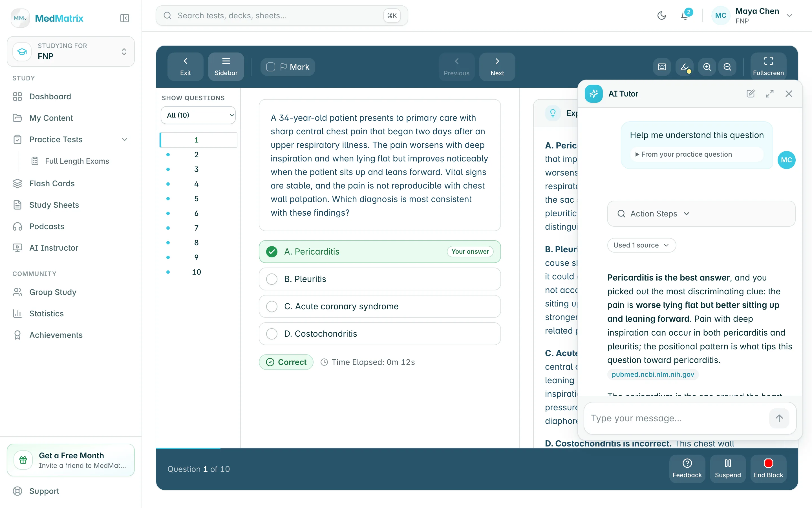Zoom out on question text

(727, 67)
